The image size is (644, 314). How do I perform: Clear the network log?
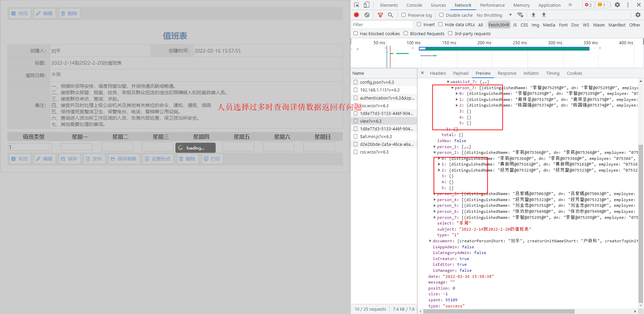367,15
